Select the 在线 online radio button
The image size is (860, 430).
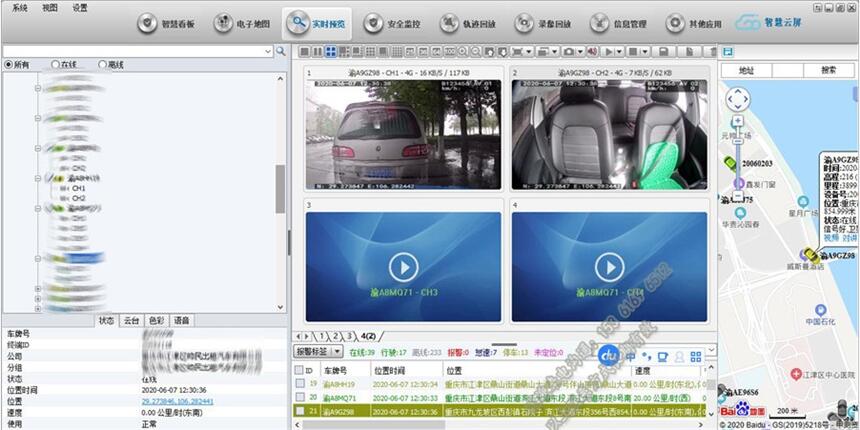click(55, 65)
